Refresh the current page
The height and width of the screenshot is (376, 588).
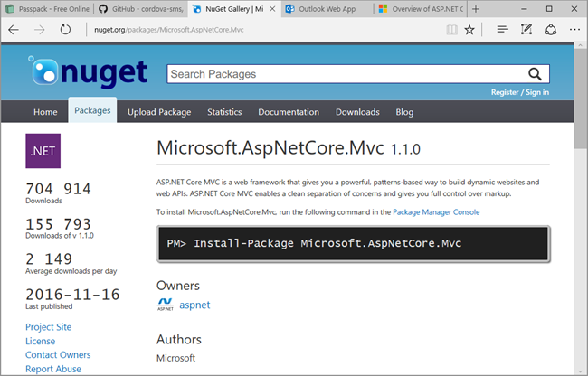coord(65,29)
